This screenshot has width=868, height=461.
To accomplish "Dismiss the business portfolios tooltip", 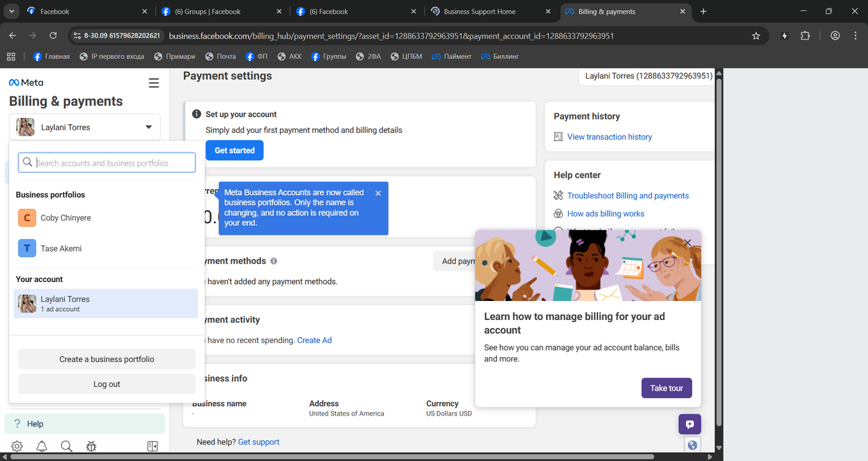I will [x=378, y=193].
